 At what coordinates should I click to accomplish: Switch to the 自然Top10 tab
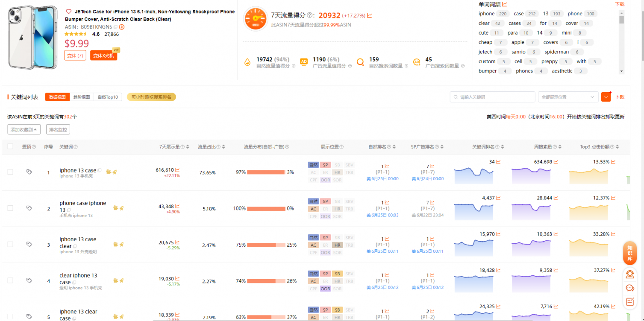point(108,97)
